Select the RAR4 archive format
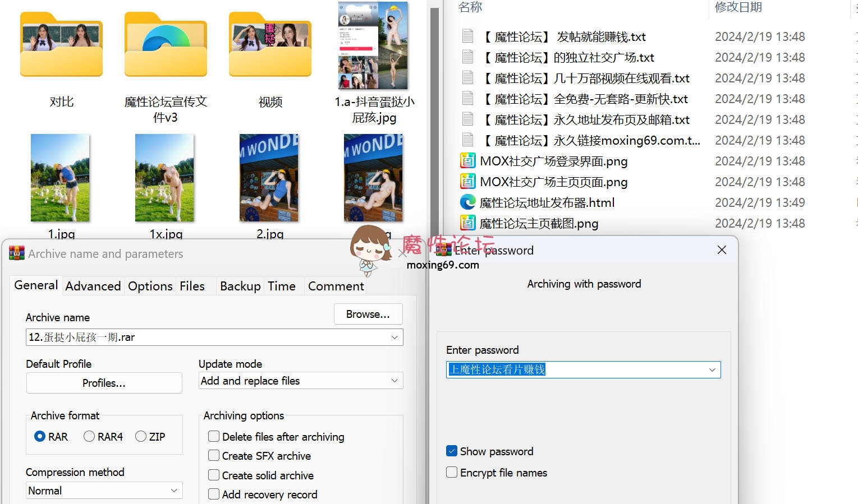 click(x=89, y=436)
